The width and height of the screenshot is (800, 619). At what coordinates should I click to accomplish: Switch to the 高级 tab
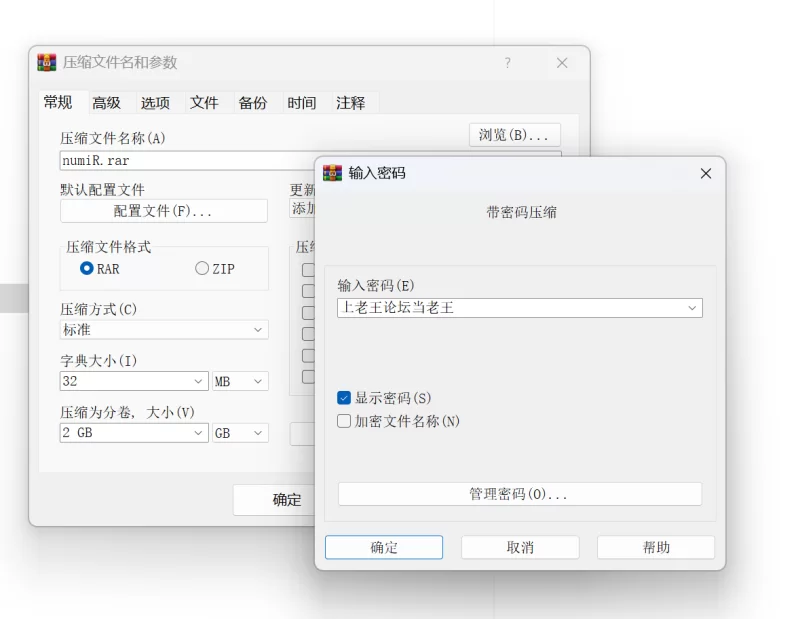[x=106, y=103]
